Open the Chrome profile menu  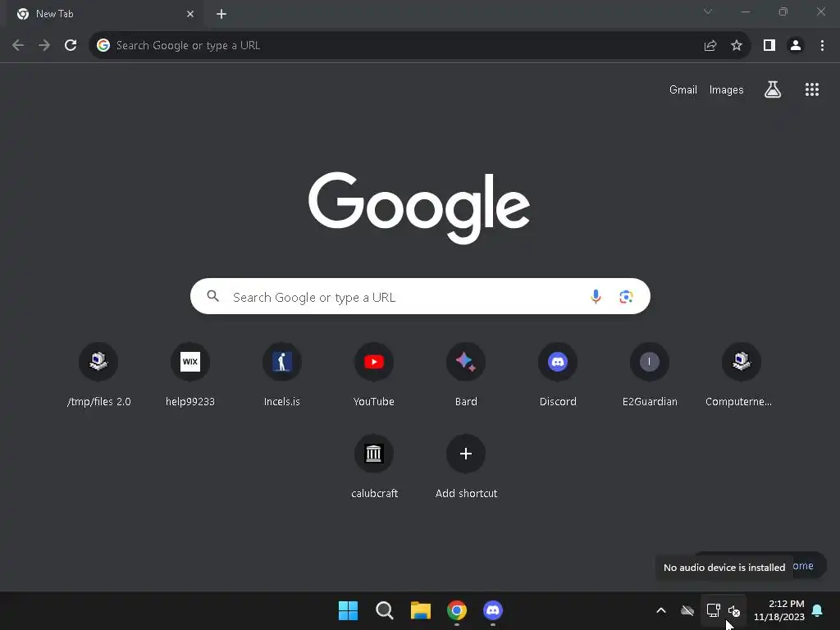[796, 46]
